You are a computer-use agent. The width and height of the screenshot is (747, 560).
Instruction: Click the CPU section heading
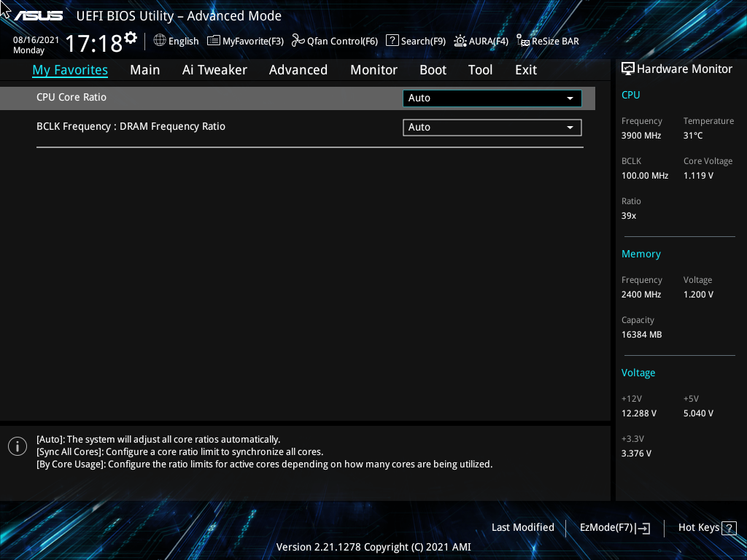coord(631,95)
